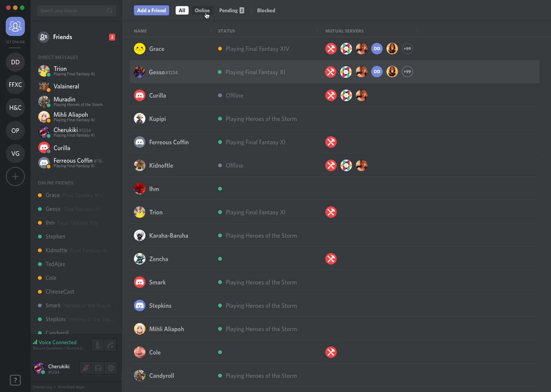Screen dimensions: 551x392
Task: Click the Voice Connected status text
Action: [x=57, y=342]
